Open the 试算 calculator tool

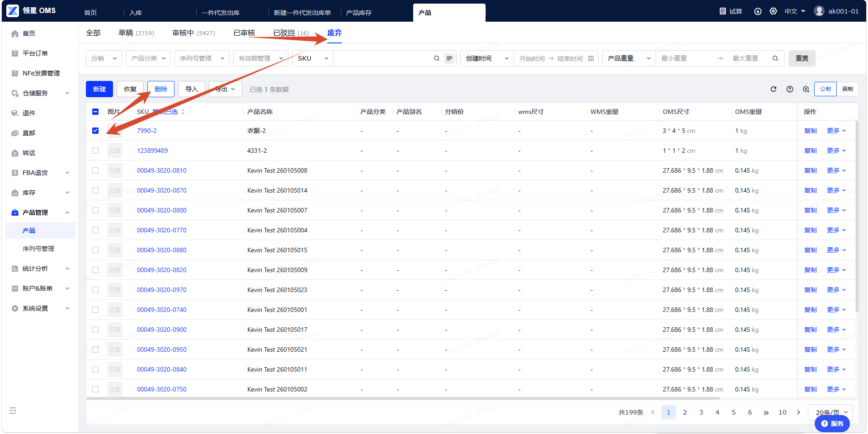[x=731, y=11]
